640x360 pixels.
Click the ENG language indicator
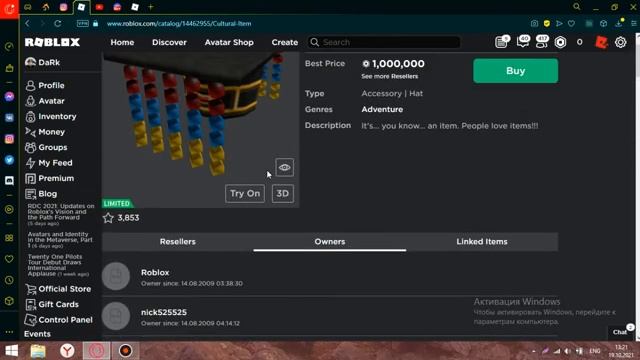595,351
